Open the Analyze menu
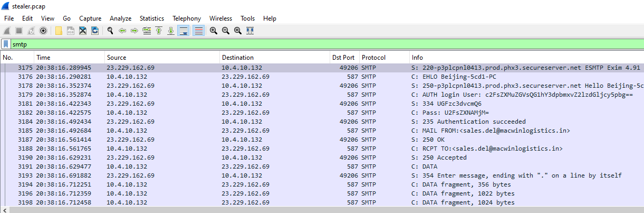The image size is (644, 213). (120, 18)
